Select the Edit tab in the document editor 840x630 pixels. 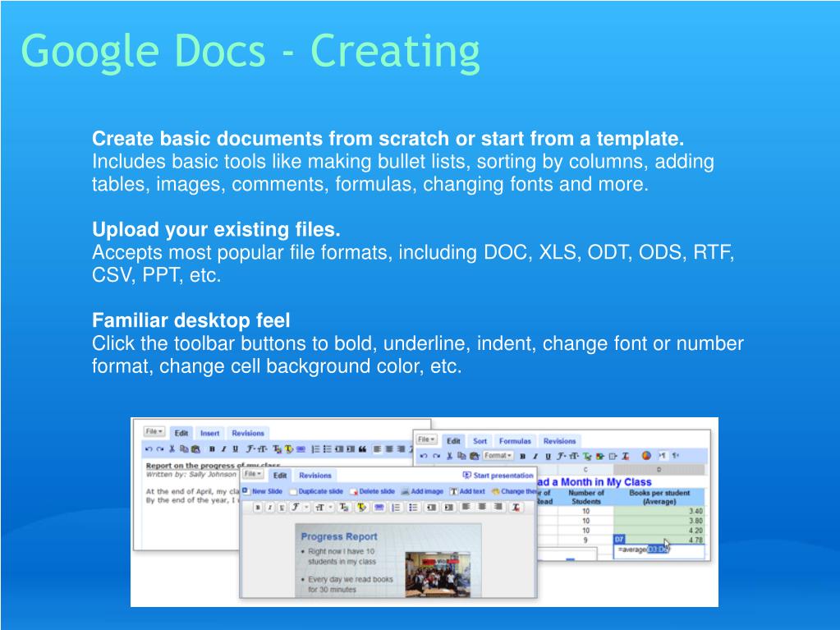pyautogui.click(x=181, y=434)
